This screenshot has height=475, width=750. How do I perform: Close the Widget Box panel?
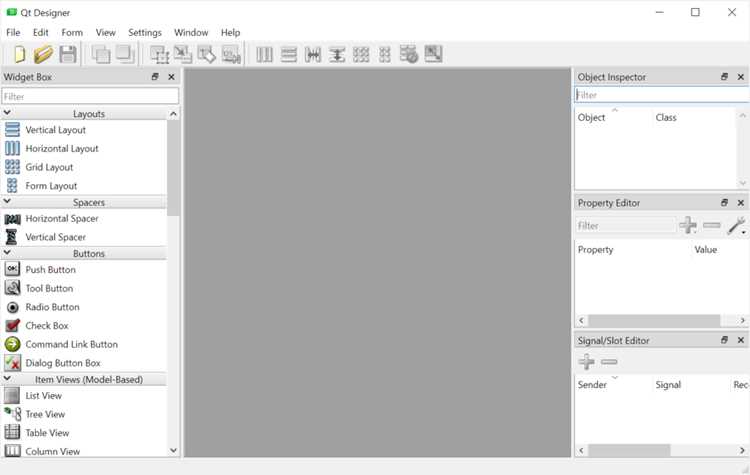171,77
